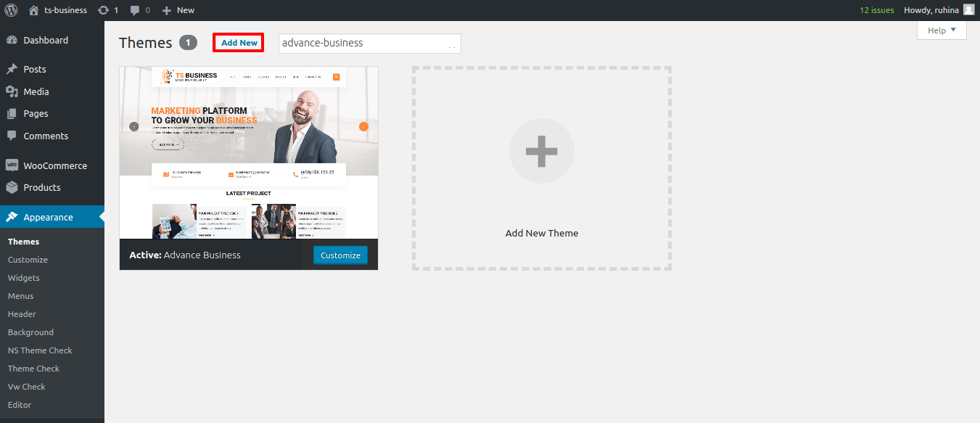The width and height of the screenshot is (980, 423).
Task: Select the Advance Business theme screenshot
Action: click(248, 152)
